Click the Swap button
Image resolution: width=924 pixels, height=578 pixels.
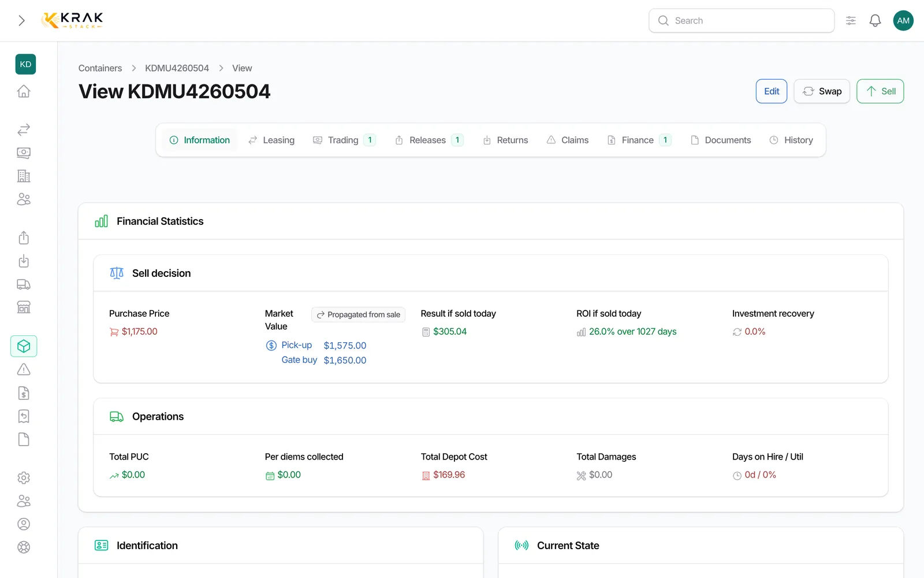click(x=822, y=91)
